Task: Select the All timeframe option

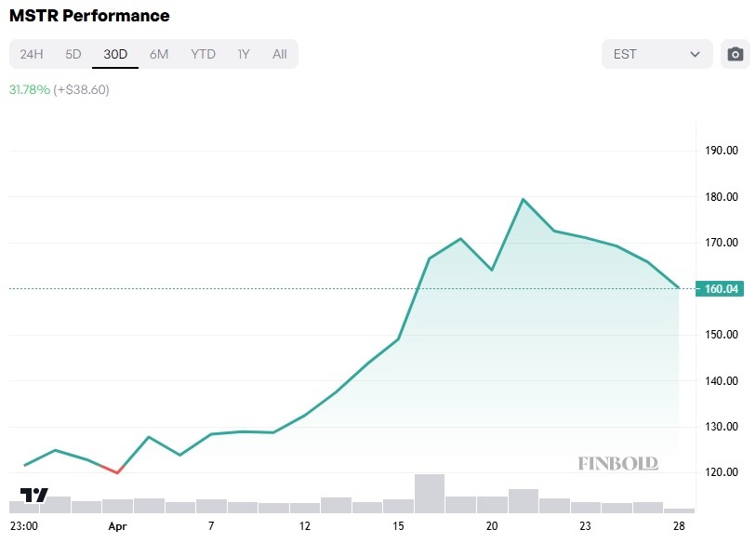Action: point(279,54)
